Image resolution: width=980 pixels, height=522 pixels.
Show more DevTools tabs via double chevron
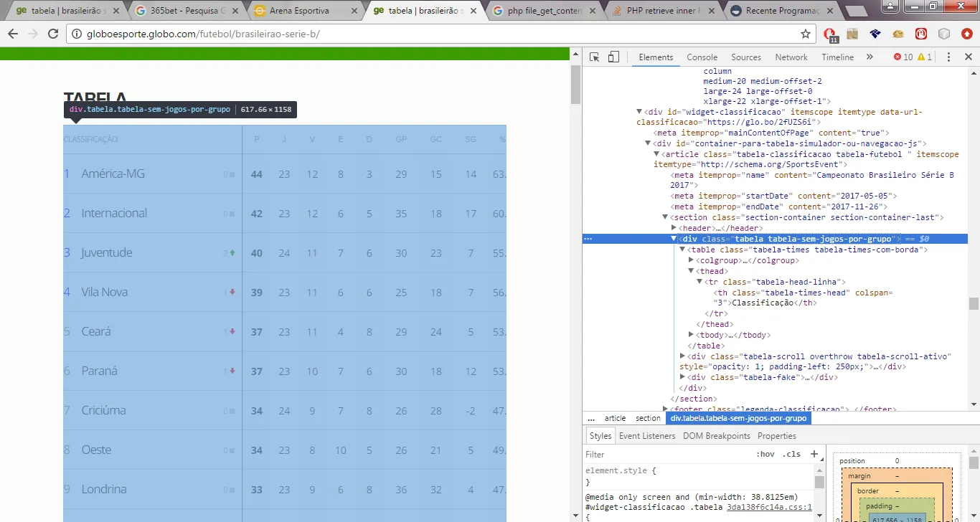[x=870, y=57]
